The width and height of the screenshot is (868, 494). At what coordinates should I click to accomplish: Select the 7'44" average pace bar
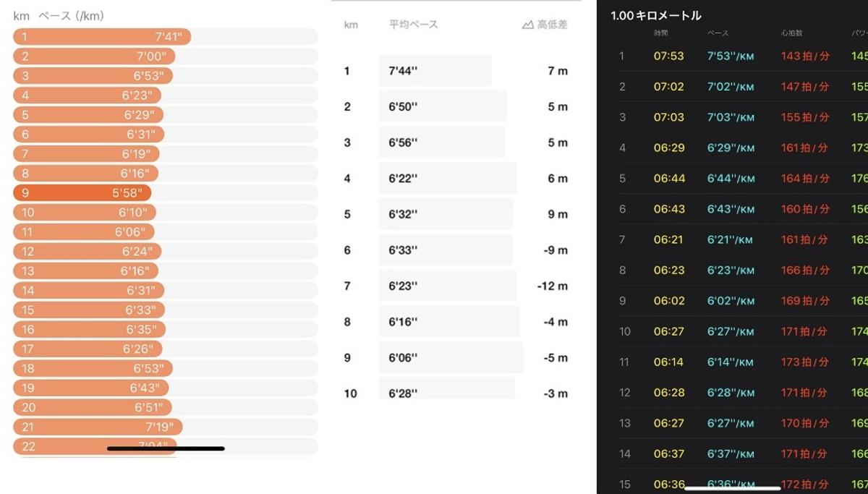435,71
